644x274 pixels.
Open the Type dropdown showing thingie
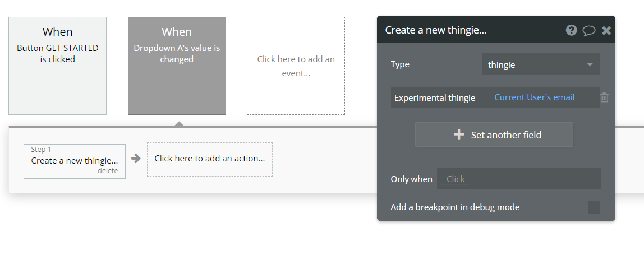(541, 64)
